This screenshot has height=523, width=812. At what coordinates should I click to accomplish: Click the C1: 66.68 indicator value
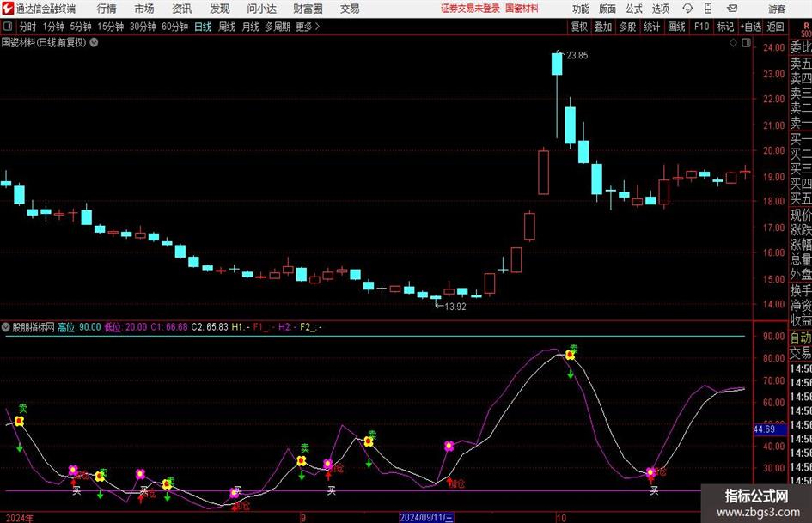(169, 327)
